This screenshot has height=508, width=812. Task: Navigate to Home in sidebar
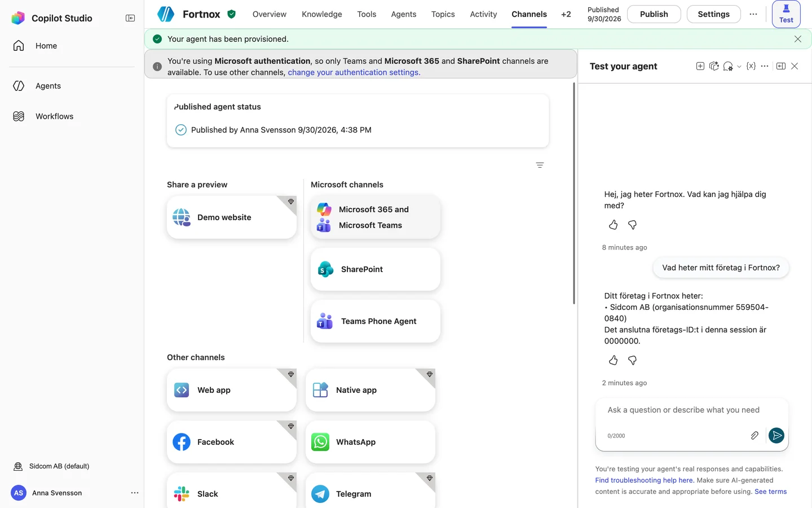(x=46, y=46)
